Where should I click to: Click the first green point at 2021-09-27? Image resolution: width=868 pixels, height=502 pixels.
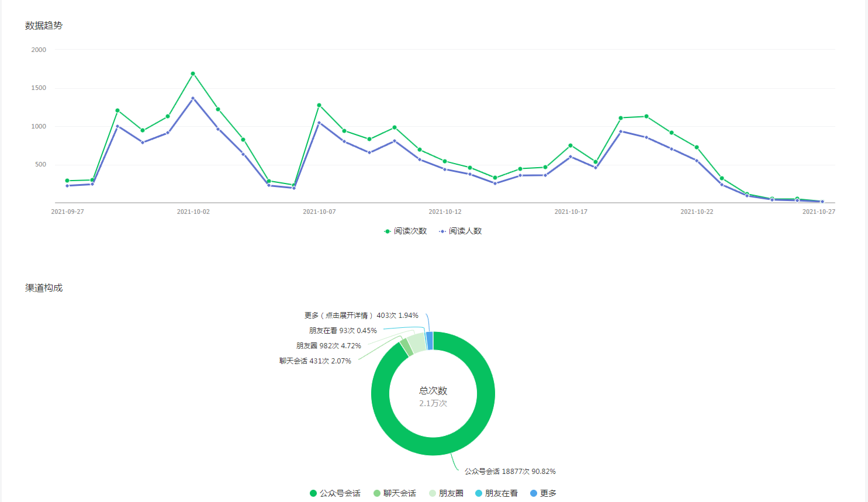point(67,181)
